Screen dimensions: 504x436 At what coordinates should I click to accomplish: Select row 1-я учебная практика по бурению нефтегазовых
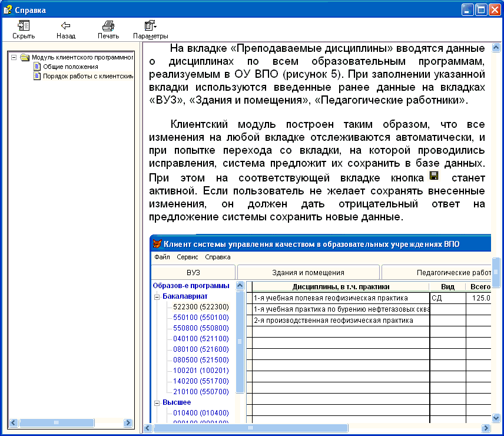click(x=341, y=309)
